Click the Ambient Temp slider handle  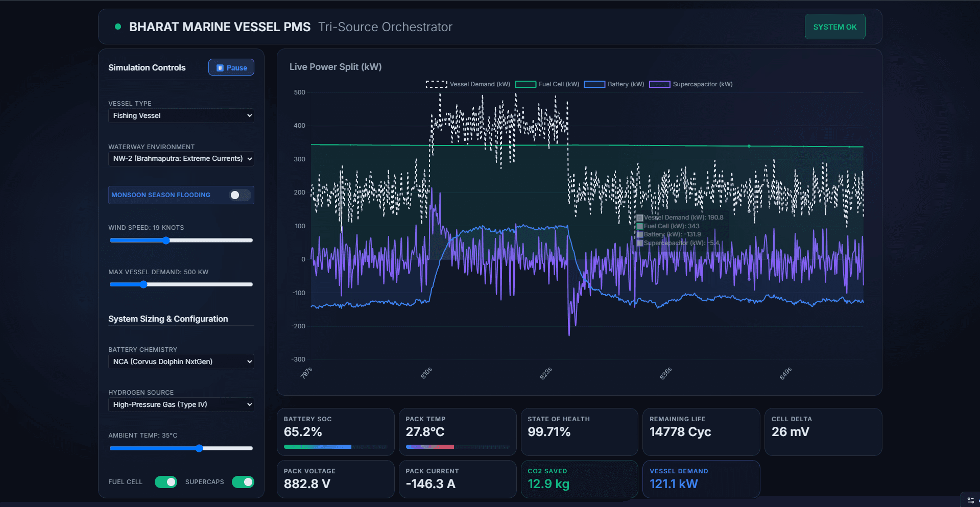(199, 448)
